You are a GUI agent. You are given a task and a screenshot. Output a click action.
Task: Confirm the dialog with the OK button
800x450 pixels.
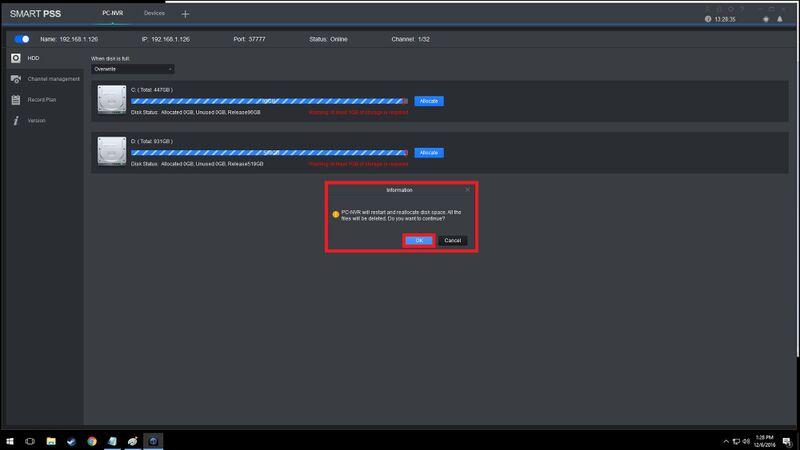(419, 240)
